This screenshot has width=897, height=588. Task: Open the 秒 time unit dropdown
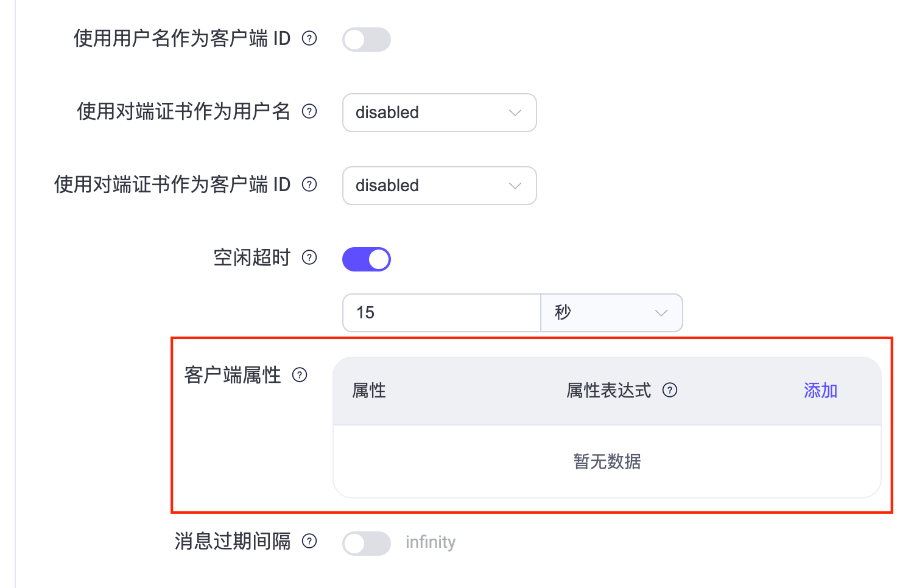click(611, 313)
